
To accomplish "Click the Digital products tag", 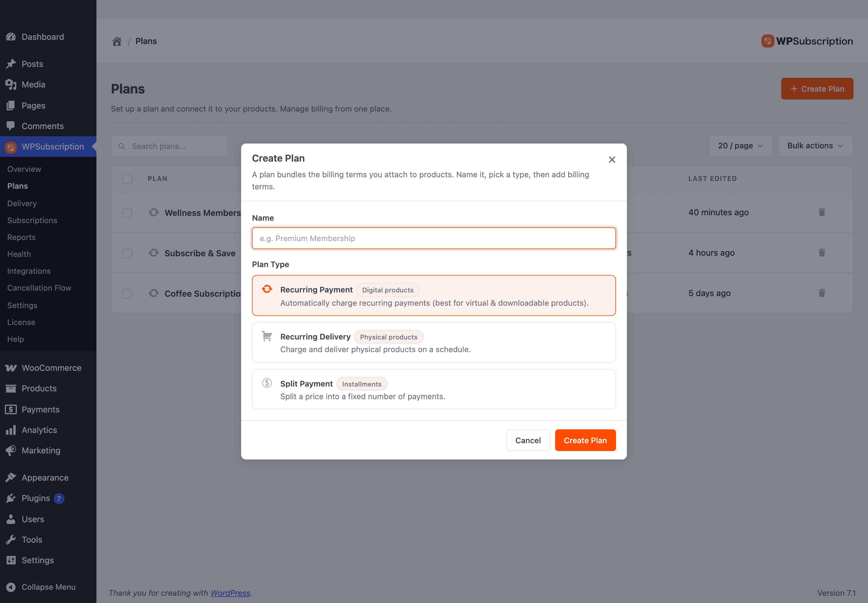I will pos(388,290).
